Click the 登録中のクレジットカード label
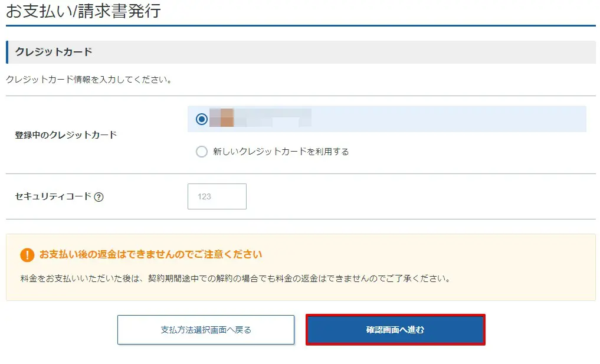 point(66,135)
